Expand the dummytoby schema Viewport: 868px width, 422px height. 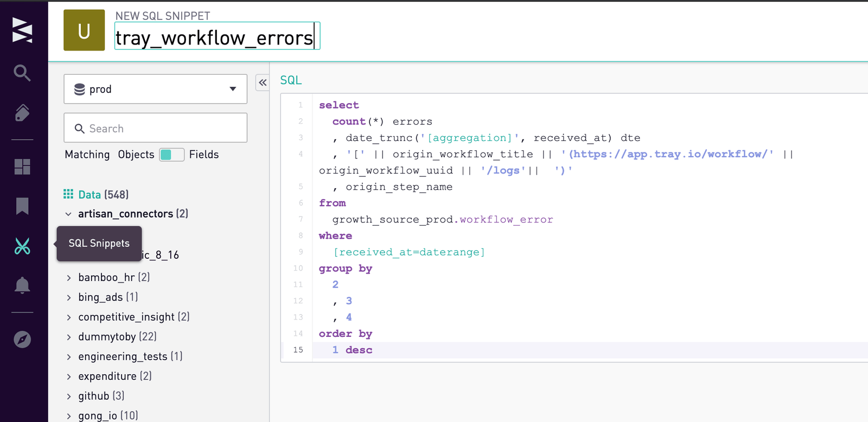[x=68, y=337]
